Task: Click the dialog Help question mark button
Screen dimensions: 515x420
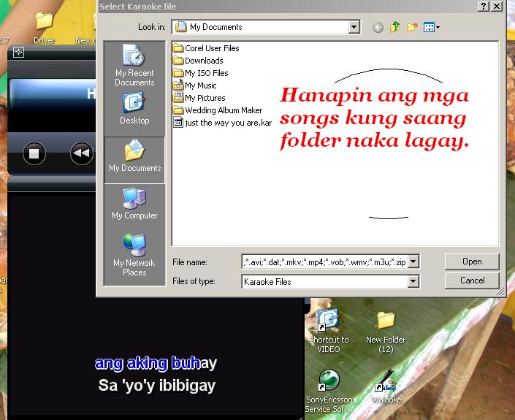Action: click(x=484, y=7)
